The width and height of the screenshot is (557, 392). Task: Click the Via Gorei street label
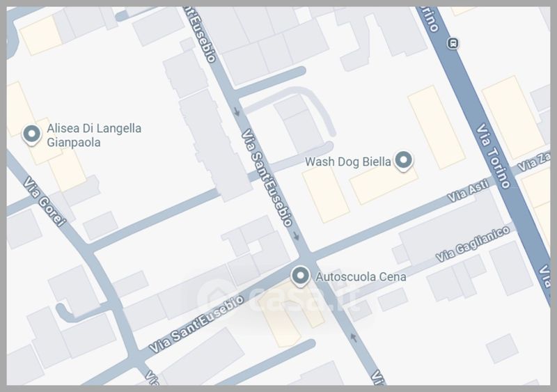[45, 201]
